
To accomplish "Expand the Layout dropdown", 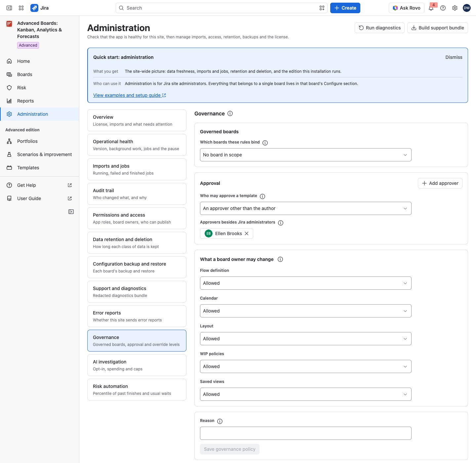I will click(x=305, y=339).
